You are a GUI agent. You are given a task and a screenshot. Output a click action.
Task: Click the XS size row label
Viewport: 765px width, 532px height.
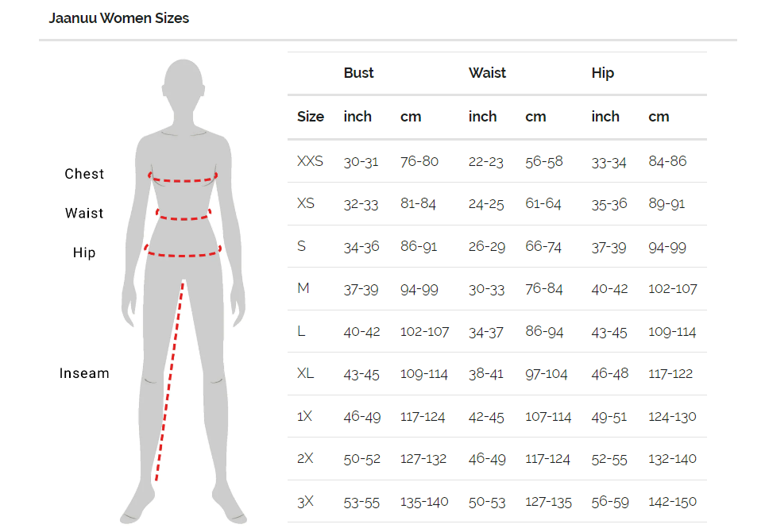pyautogui.click(x=306, y=203)
